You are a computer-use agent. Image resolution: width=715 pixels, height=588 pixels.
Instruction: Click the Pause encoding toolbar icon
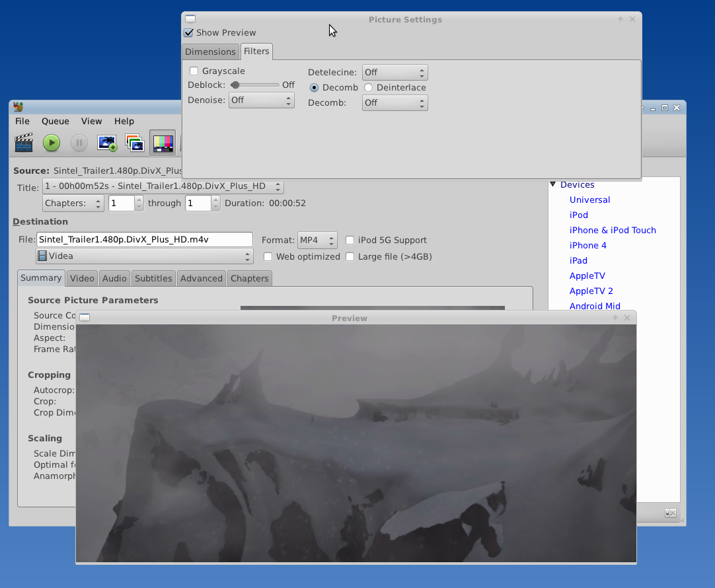(x=79, y=143)
